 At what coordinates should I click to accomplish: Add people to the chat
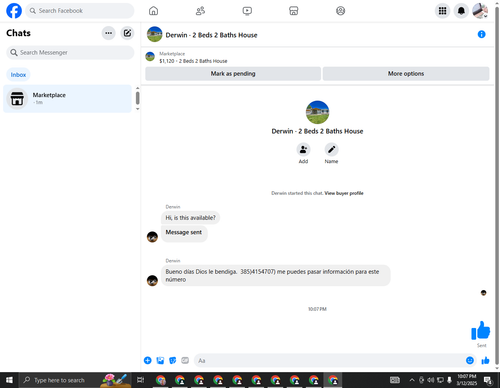[303, 149]
